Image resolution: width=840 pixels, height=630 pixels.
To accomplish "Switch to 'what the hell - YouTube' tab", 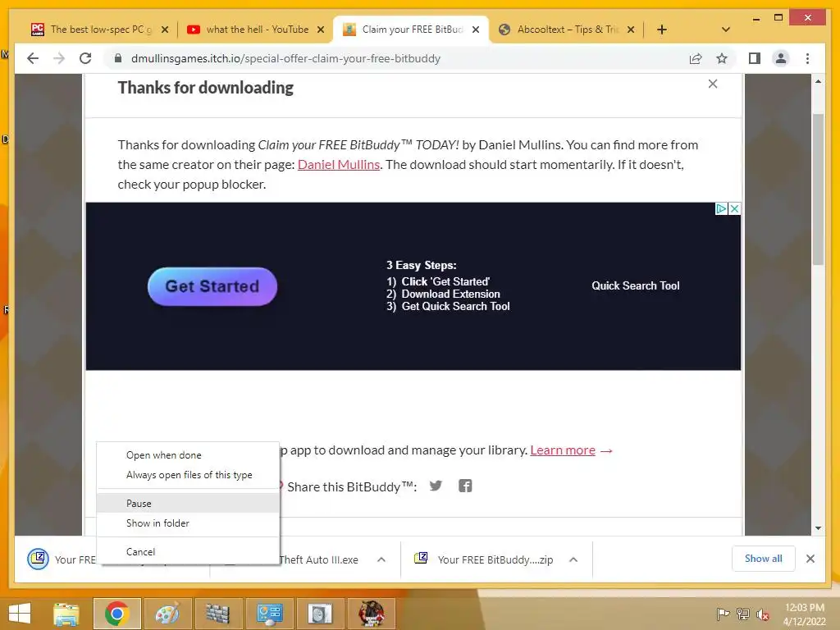I will tap(257, 30).
